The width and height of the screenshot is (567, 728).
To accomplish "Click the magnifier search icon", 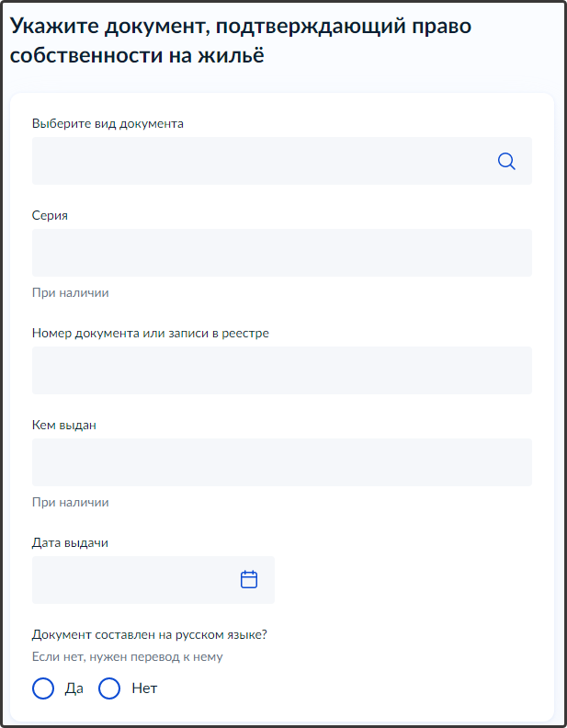I will pos(506,161).
